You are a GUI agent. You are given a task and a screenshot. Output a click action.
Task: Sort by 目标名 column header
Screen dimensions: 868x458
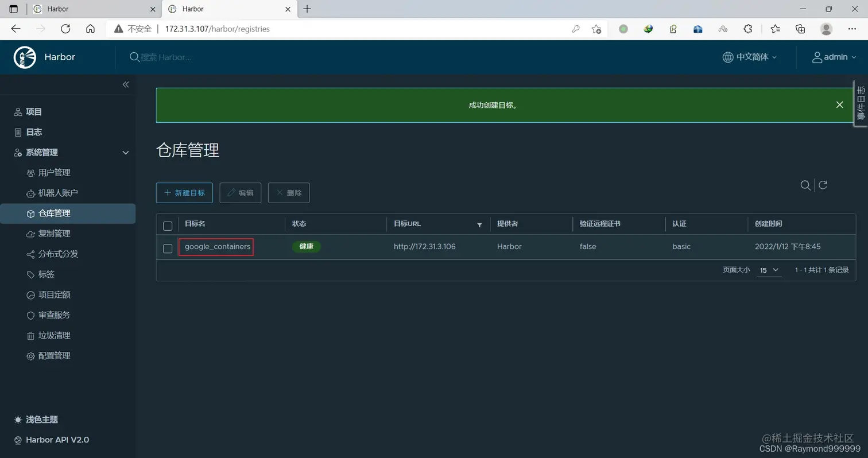pyautogui.click(x=195, y=223)
